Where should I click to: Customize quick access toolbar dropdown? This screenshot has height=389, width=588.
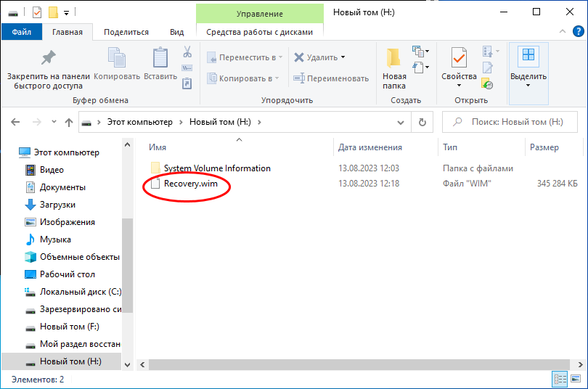click(x=66, y=13)
